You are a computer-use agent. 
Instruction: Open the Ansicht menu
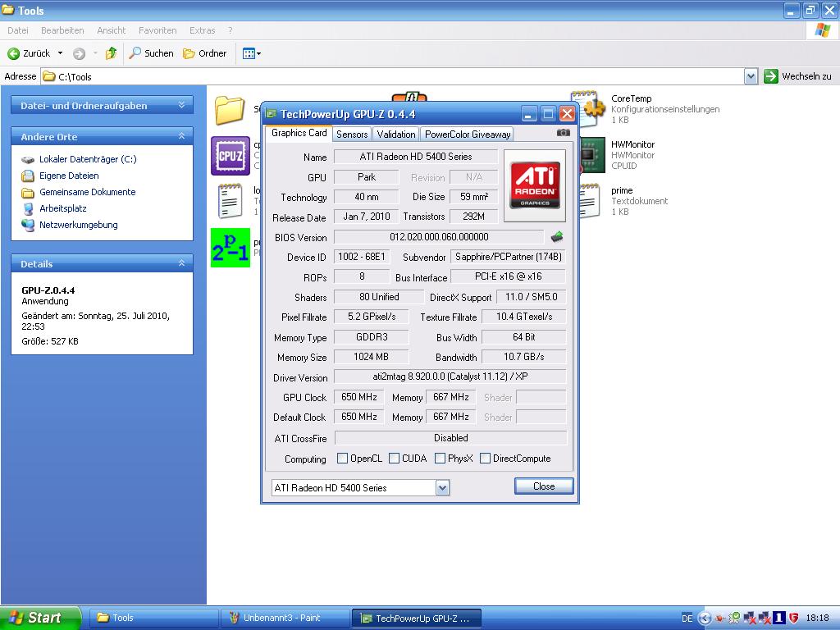point(111,30)
